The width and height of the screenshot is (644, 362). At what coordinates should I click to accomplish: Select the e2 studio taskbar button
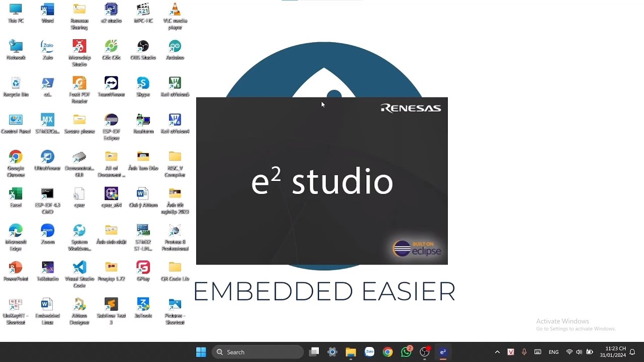point(443,352)
